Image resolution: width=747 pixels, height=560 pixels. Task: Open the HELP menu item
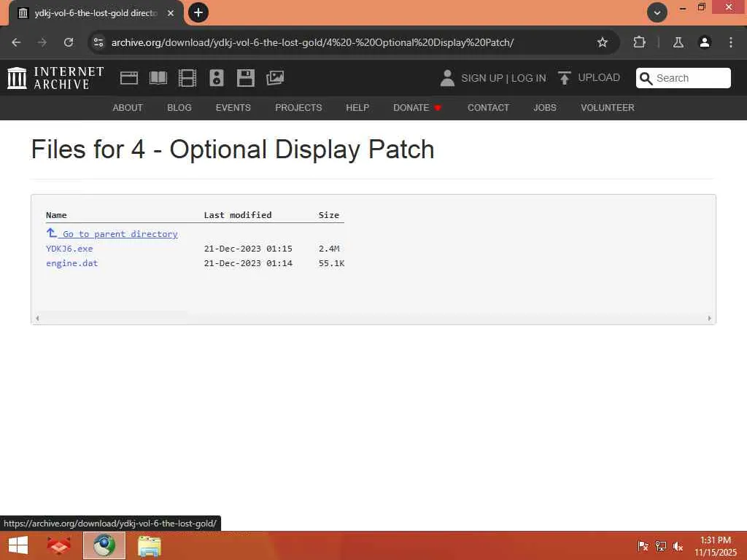(x=357, y=108)
